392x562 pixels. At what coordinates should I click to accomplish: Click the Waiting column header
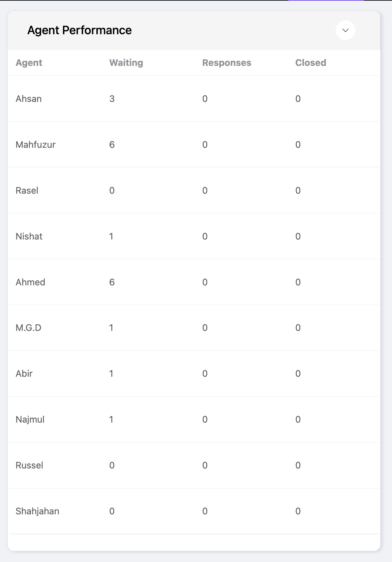pos(126,63)
